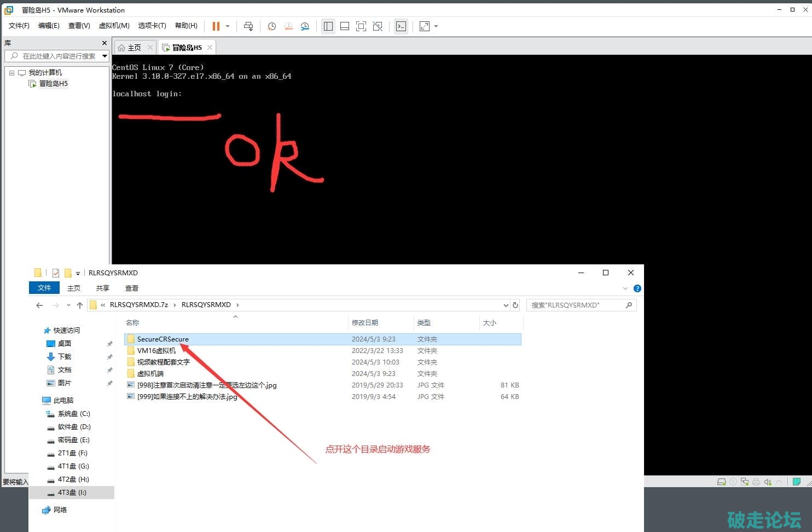Open the console view icon
The height and width of the screenshot is (532, 812).
click(x=401, y=26)
